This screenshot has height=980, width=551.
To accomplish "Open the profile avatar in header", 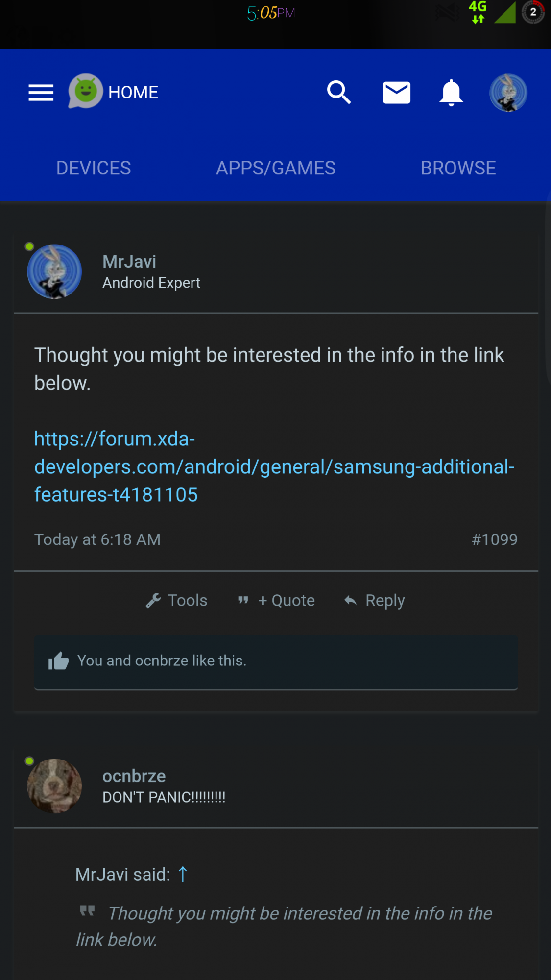I will pyautogui.click(x=508, y=93).
